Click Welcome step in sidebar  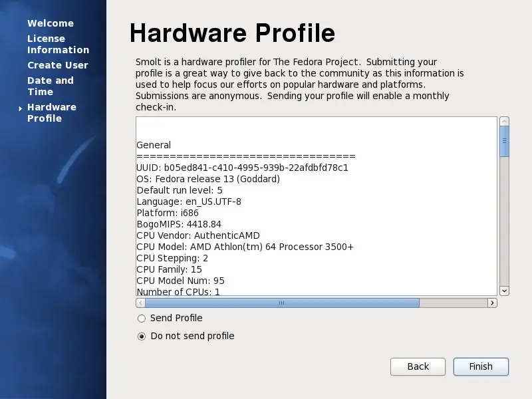51,23
